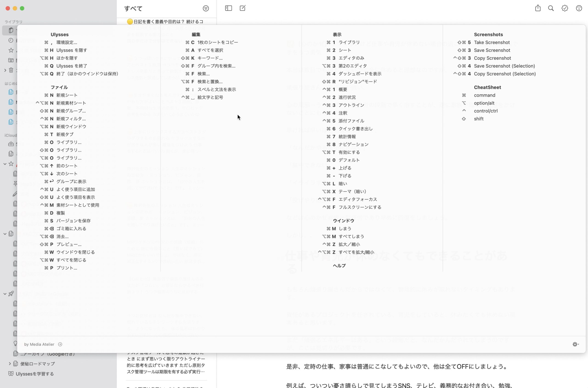588x388 pixels.
Task: Choose 絵文字と記号 entry
Action: (x=210, y=97)
